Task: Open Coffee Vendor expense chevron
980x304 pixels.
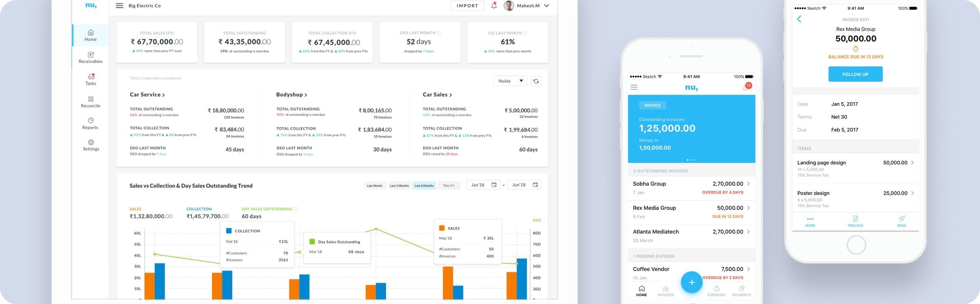Action: pyautogui.click(x=748, y=269)
